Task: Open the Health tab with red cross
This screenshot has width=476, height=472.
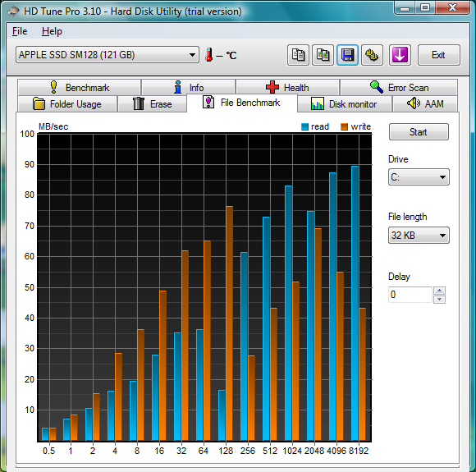Action: pyautogui.click(x=287, y=88)
